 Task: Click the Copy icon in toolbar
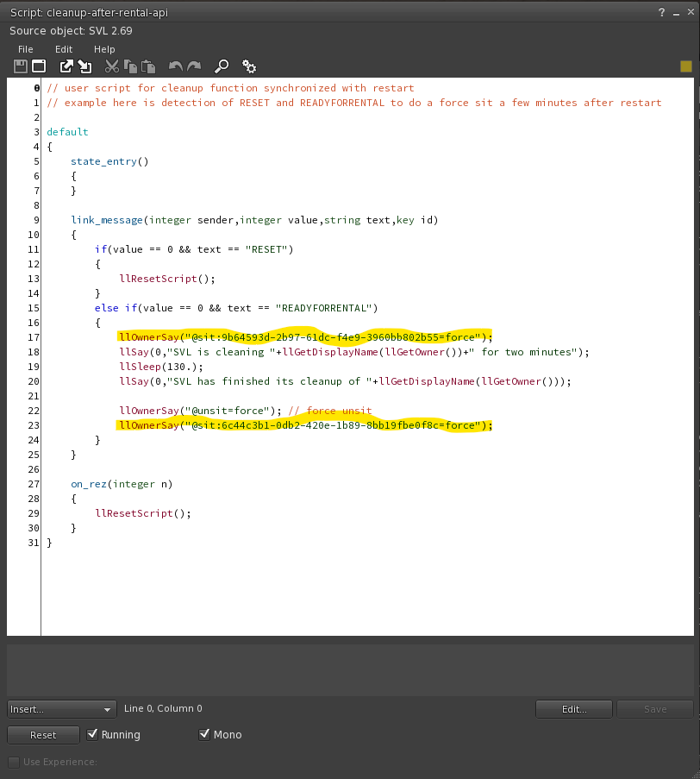[x=130, y=66]
